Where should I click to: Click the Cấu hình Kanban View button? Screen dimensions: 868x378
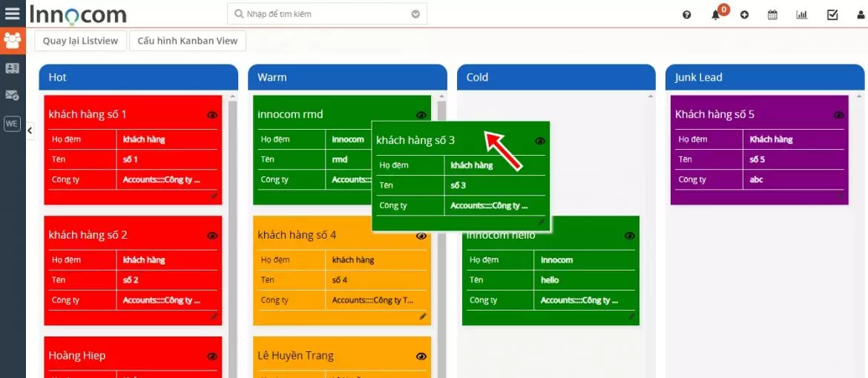[x=187, y=41]
